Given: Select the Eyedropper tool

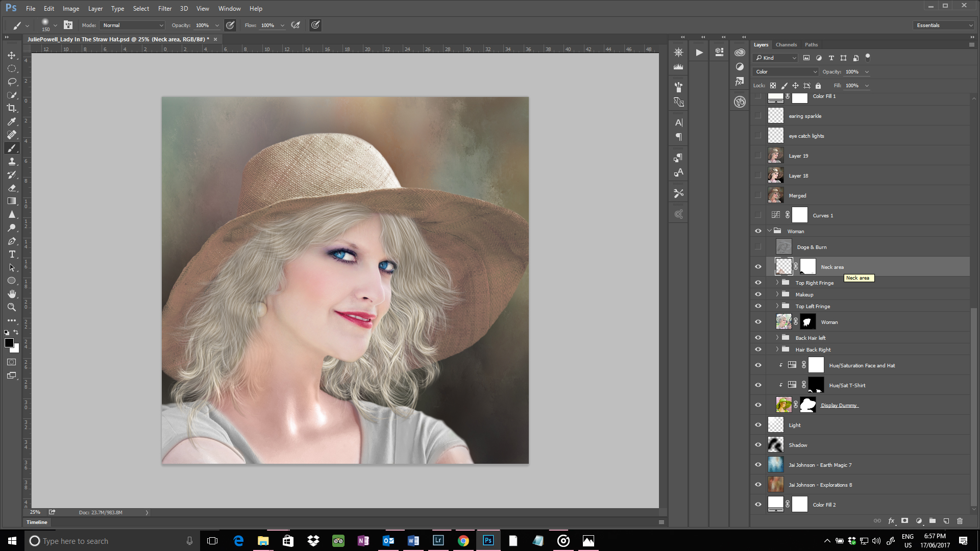Looking at the screenshot, I should (x=11, y=121).
